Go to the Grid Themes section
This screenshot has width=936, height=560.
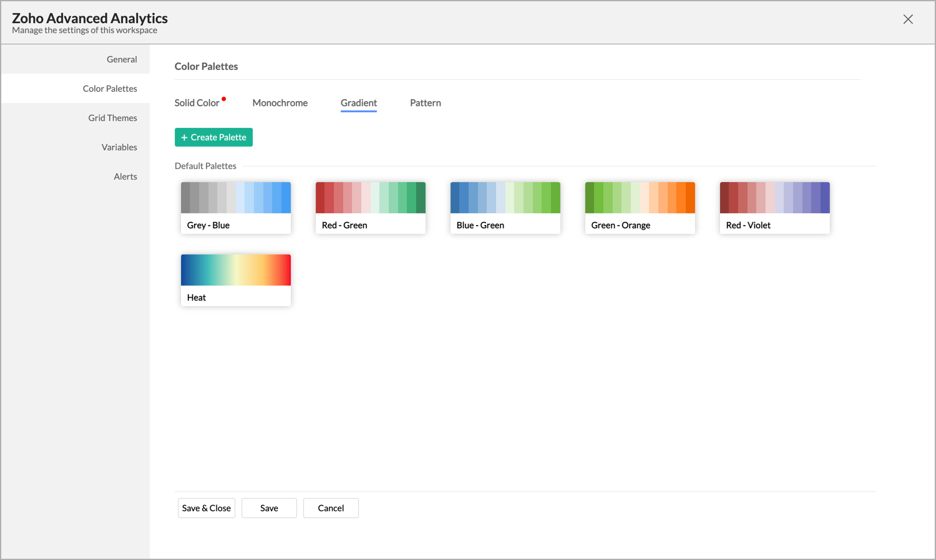tap(112, 117)
